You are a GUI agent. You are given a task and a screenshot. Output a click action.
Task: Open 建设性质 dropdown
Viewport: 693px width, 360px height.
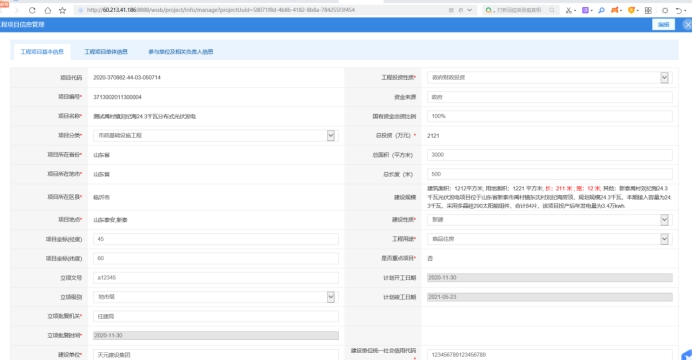[x=549, y=220]
